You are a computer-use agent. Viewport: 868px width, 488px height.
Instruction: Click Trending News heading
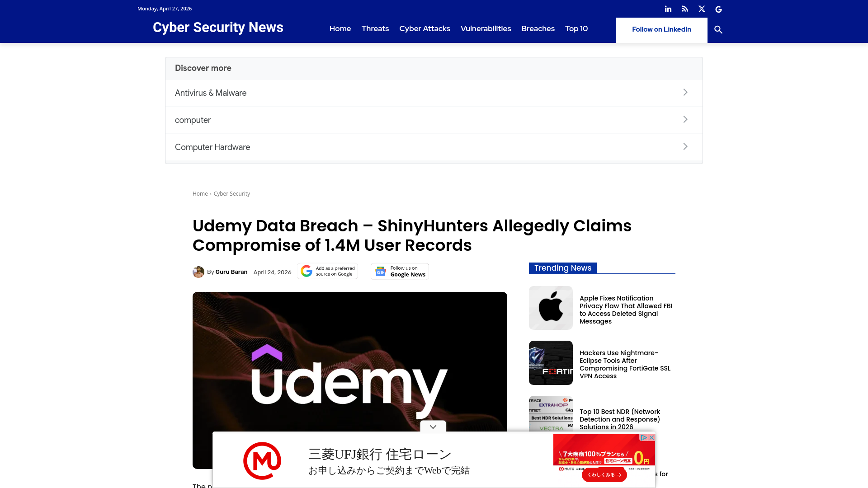pos(563,268)
